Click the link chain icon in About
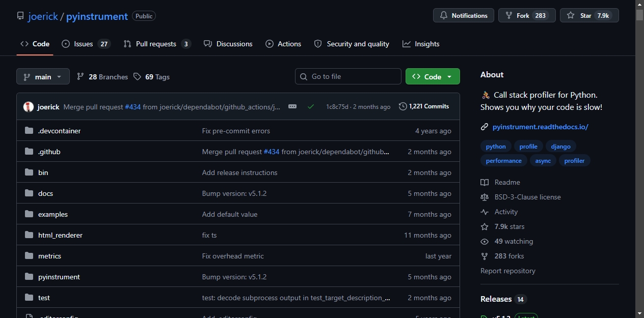The height and width of the screenshot is (318, 644). [x=485, y=127]
